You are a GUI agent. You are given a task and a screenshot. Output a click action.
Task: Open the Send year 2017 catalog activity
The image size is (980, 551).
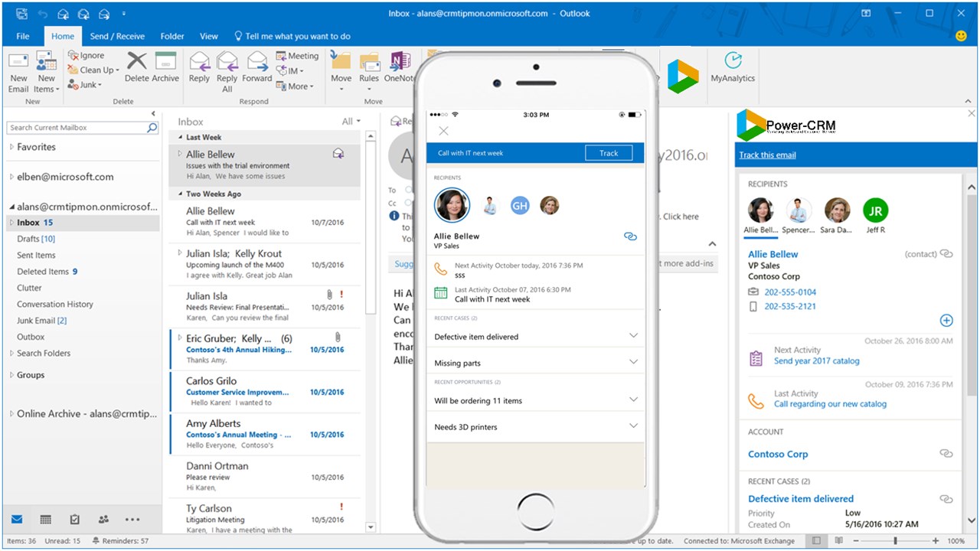click(x=816, y=361)
